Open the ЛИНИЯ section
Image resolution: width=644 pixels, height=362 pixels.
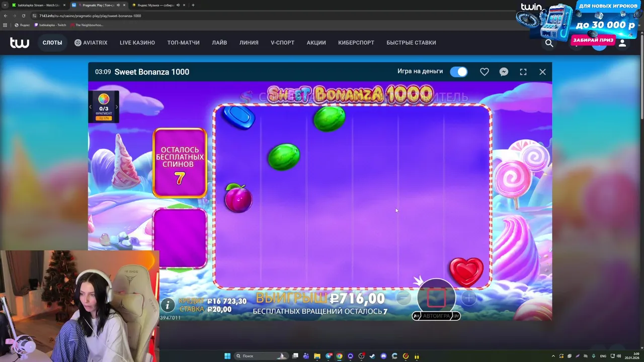(249, 43)
